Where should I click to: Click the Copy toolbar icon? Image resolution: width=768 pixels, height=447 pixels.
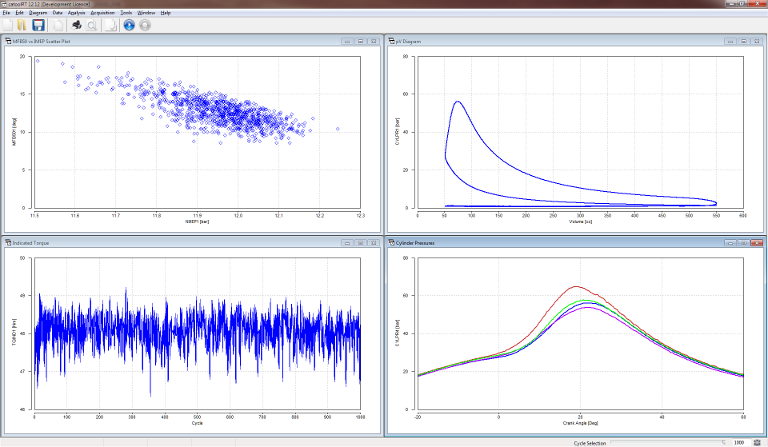pyautogui.click(x=57, y=25)
